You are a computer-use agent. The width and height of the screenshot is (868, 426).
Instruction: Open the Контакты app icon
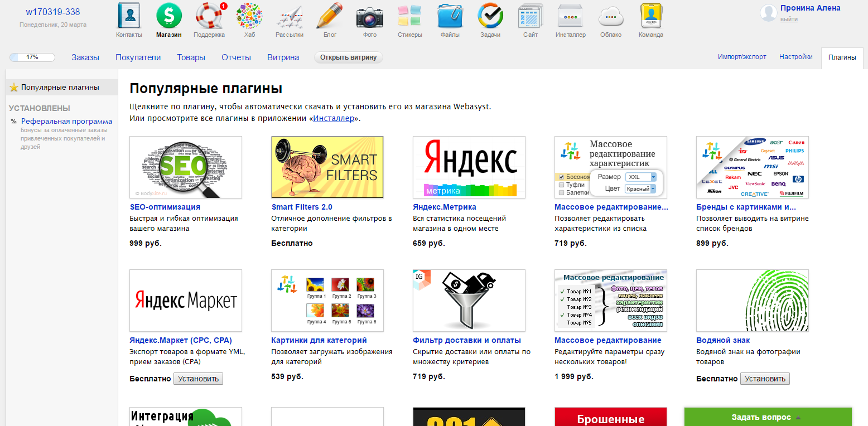tap(128, 17)
